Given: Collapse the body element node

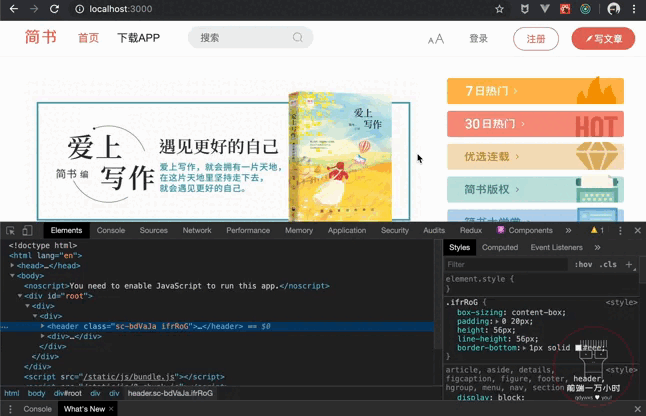Looking at the screenshot, I should tap(12, 276).
